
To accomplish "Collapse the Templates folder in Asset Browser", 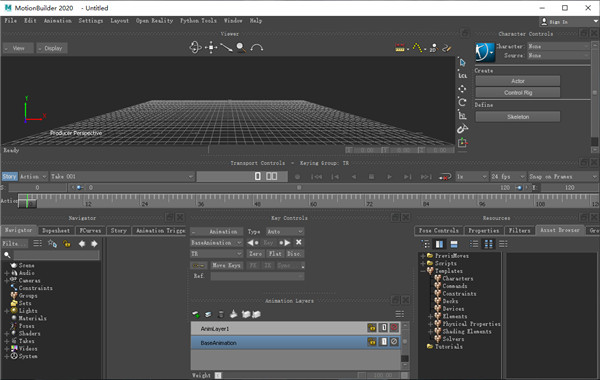I will 423,271.
